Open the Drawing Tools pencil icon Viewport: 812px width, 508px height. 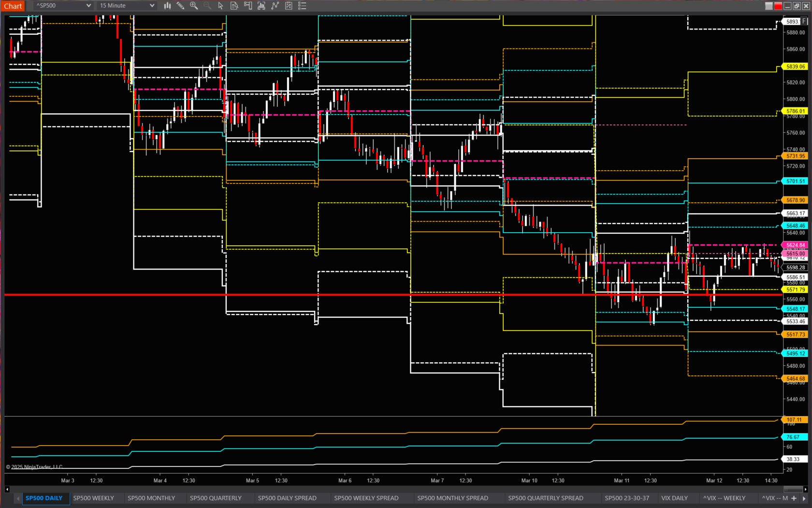(180, 5)
